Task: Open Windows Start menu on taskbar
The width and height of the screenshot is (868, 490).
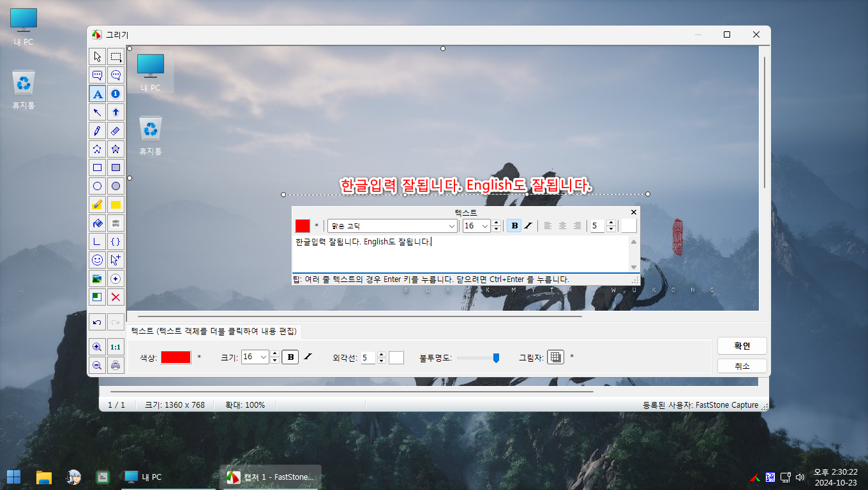Action: [x=13, y=477]
